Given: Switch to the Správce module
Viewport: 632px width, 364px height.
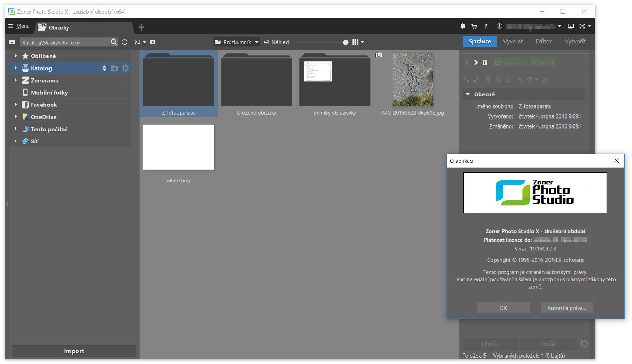Looking at the screenshot, I should click(480, 41).
